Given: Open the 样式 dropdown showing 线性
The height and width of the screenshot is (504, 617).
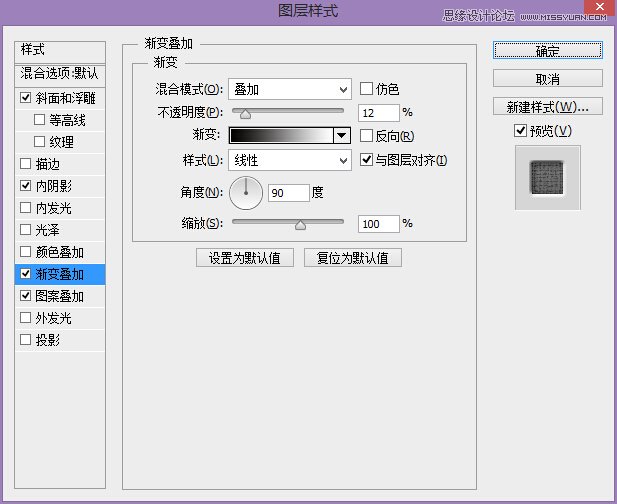Looking at the screenshot, I should tap(290, 160).
